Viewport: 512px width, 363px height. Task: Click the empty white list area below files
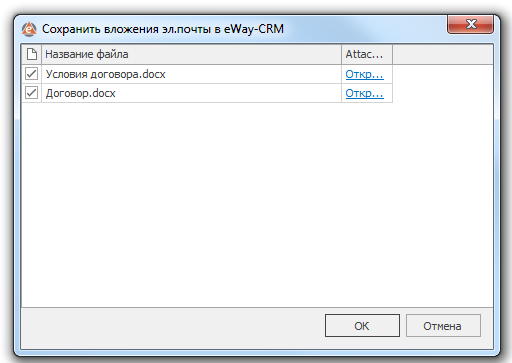click(x=257, y=205)
